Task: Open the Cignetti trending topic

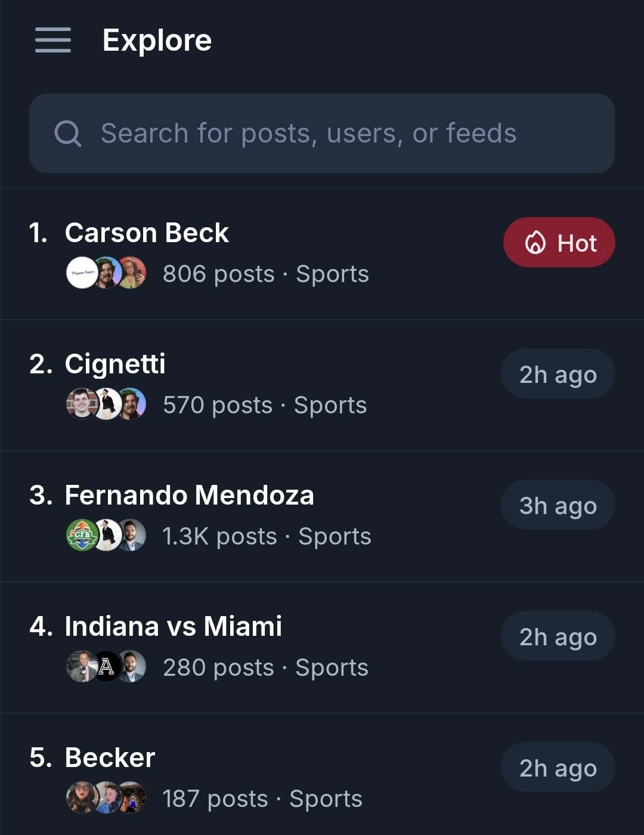Action: tap(115, 364)
